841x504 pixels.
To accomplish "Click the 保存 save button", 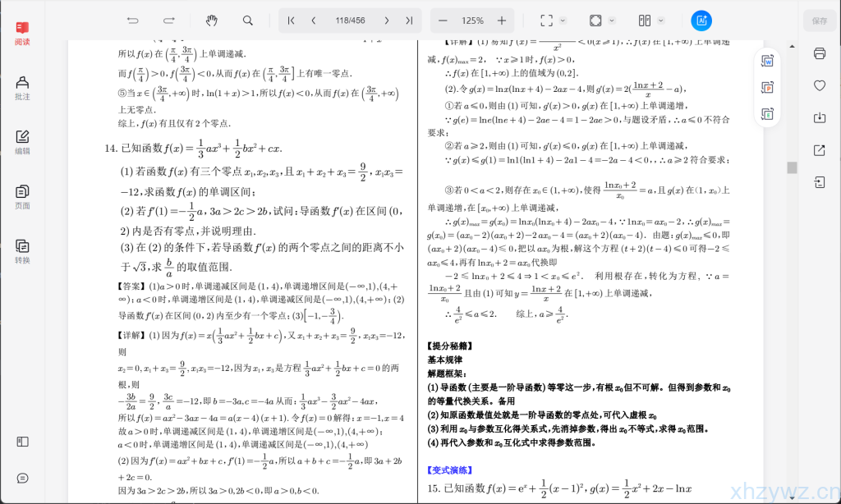I will point(819,21).
